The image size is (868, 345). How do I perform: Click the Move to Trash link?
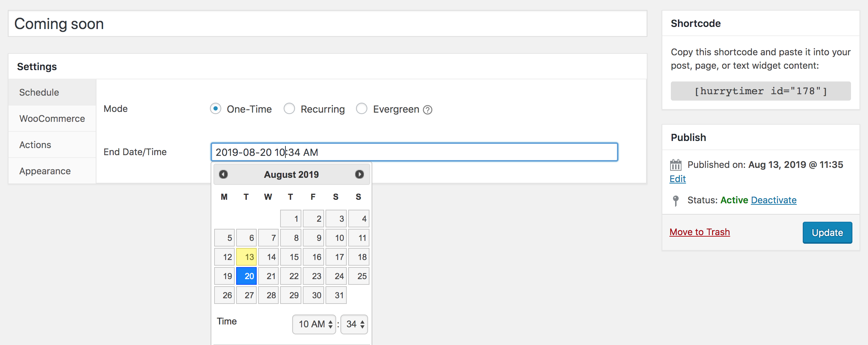(x=700, y=232)
